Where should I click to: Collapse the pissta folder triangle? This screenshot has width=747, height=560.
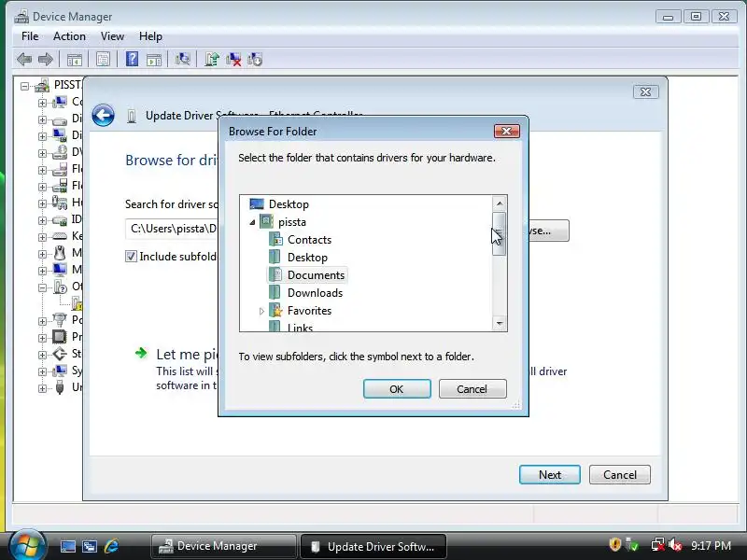[252, 222]
